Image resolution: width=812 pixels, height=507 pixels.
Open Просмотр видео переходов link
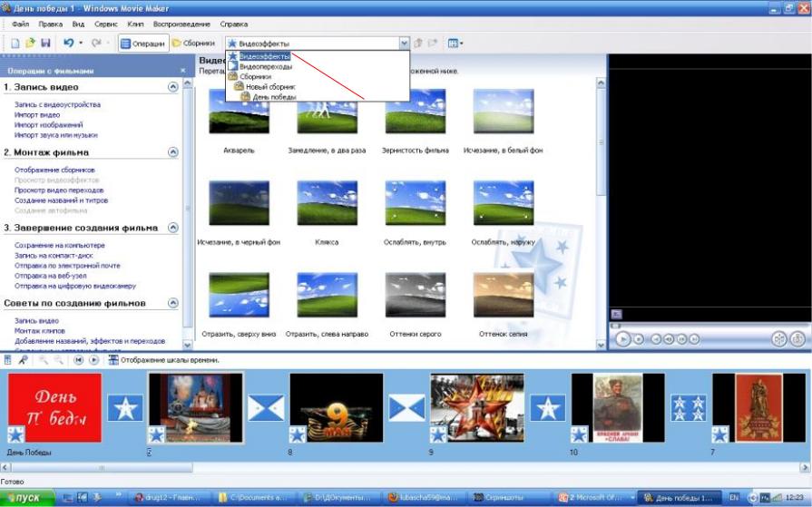(59, 190)
